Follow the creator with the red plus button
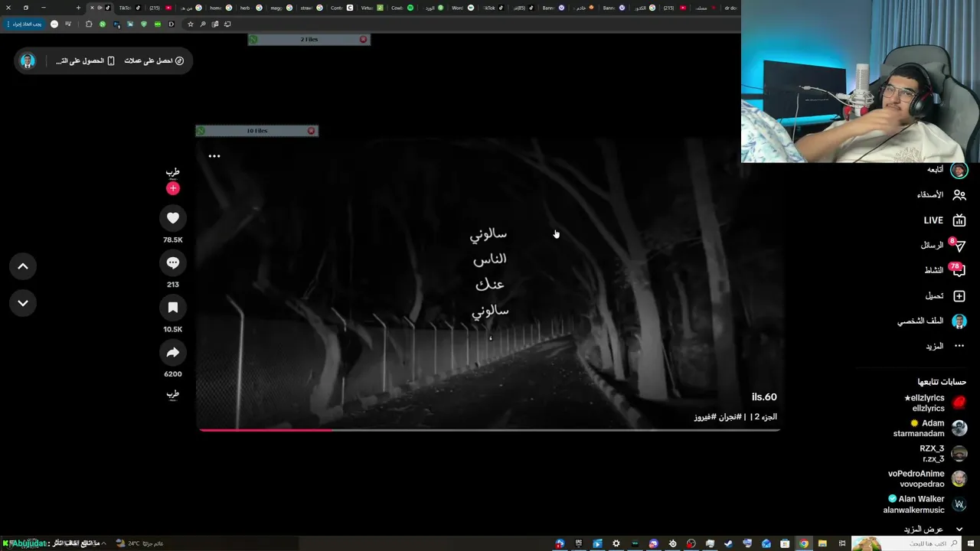This screenshot has width=980, height=551. (173, 188)
